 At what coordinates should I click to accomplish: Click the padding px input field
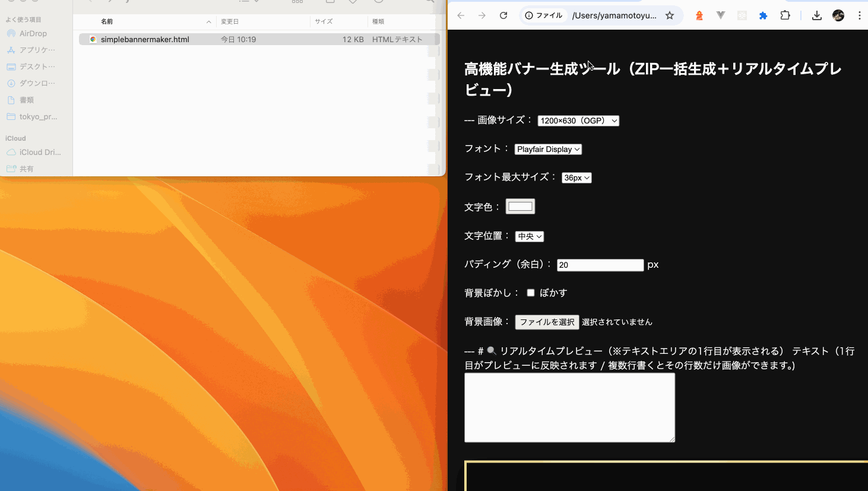[600, 265]
